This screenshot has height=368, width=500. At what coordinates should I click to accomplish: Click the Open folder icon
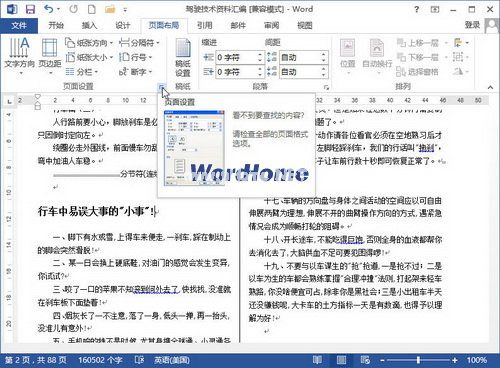(x=110, y=9)
